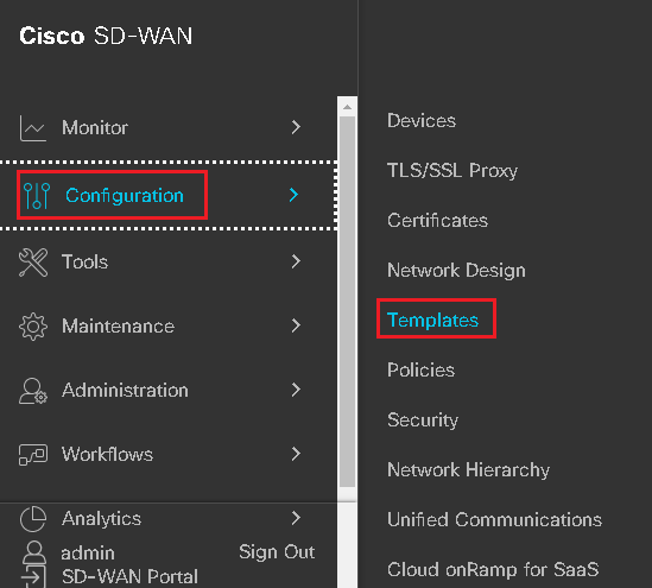Click the admin user profile icon
Viewport: 652px width, 588px height.
[x=34, y=553]
